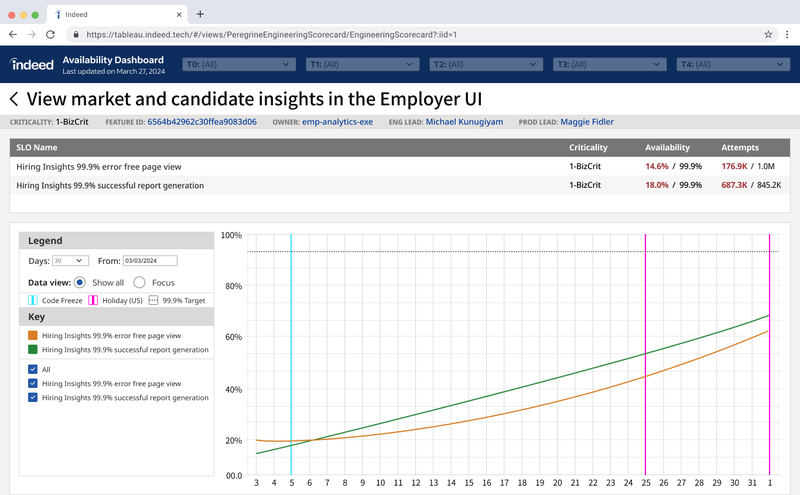800x495 pixels.
Task: Select the Show all data view radio
Action: point(80,282)
